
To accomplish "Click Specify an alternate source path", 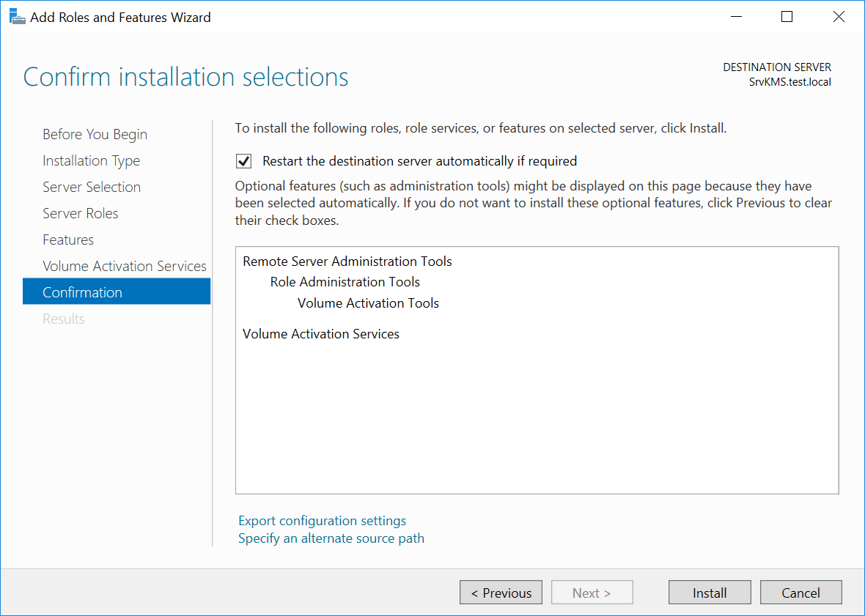I will pos(331,538).
